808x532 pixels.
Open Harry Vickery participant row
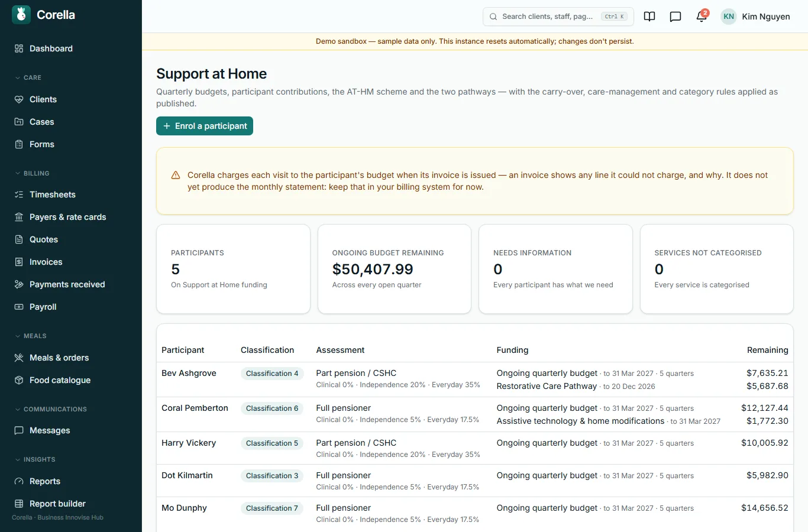click(474, 448)
